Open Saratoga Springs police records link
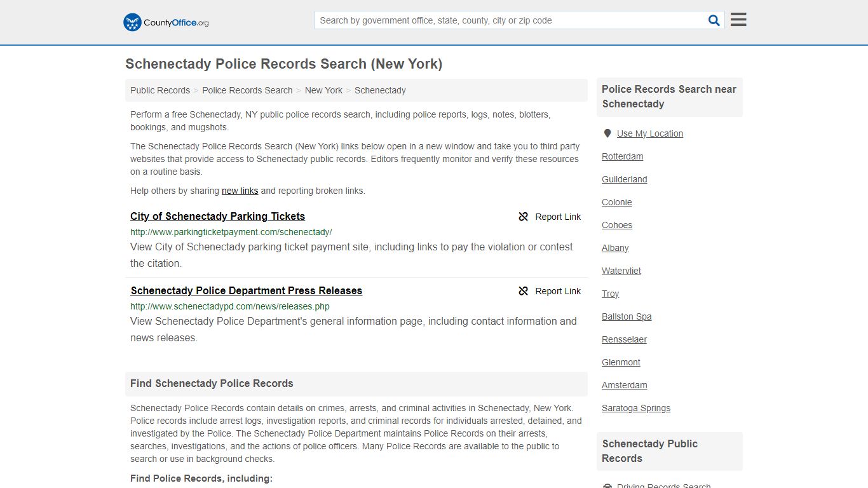Viewport: 868px width, 488px height. tap(635, 408)
